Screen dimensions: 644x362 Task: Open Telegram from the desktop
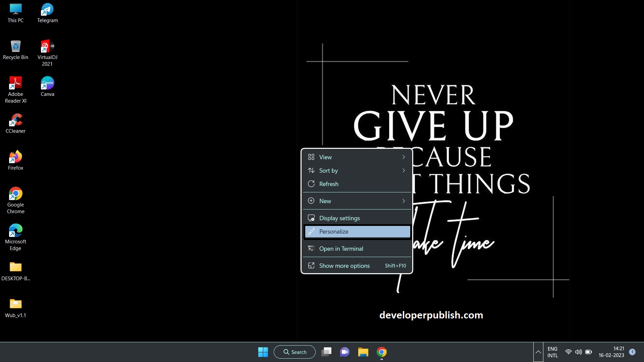pos(47,10)
